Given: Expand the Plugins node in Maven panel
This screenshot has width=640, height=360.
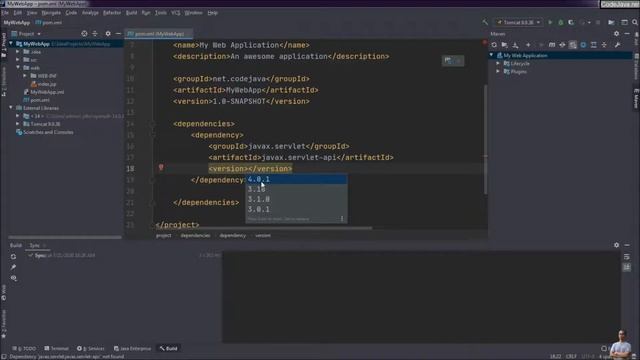Looking at the screenshot, I should (x=498, y=71).
